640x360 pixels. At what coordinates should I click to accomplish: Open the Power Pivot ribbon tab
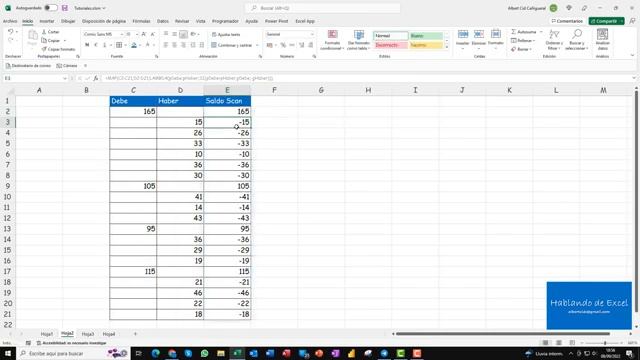tap(276, 21)
